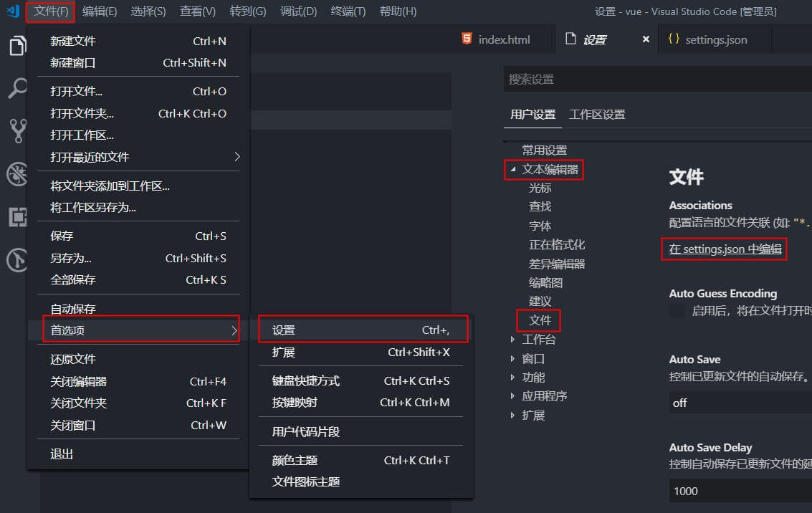
Task: Open the Debug view icon
Action: point(16,174)
